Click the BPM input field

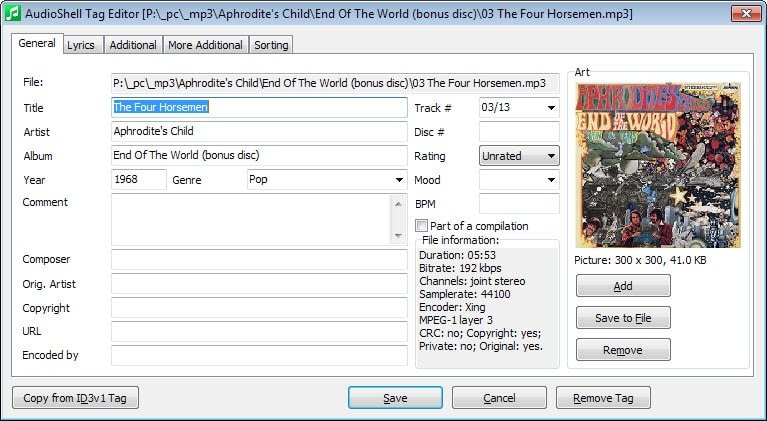[x=519, y=203]
